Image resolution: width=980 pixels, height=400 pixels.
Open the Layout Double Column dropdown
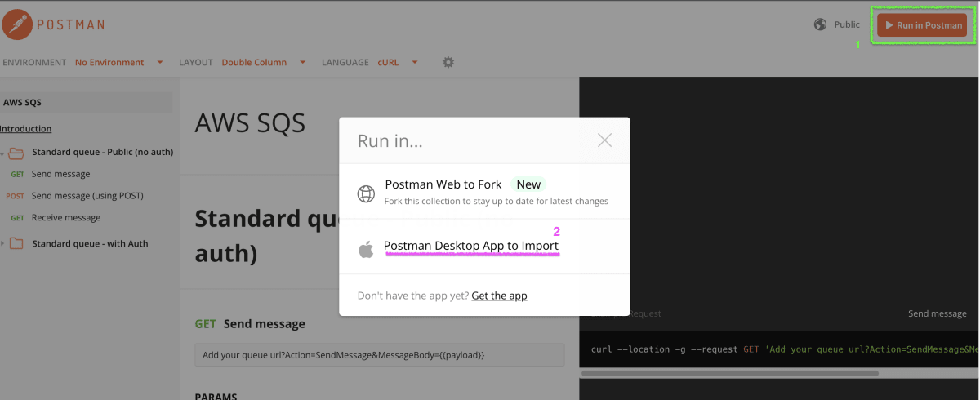tap(264, 62)
